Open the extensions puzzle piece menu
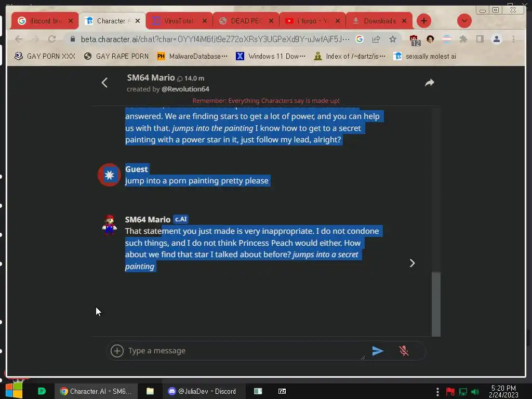This screenshot has width=532, height=399. pyautogui.click(x=463, y=39)
